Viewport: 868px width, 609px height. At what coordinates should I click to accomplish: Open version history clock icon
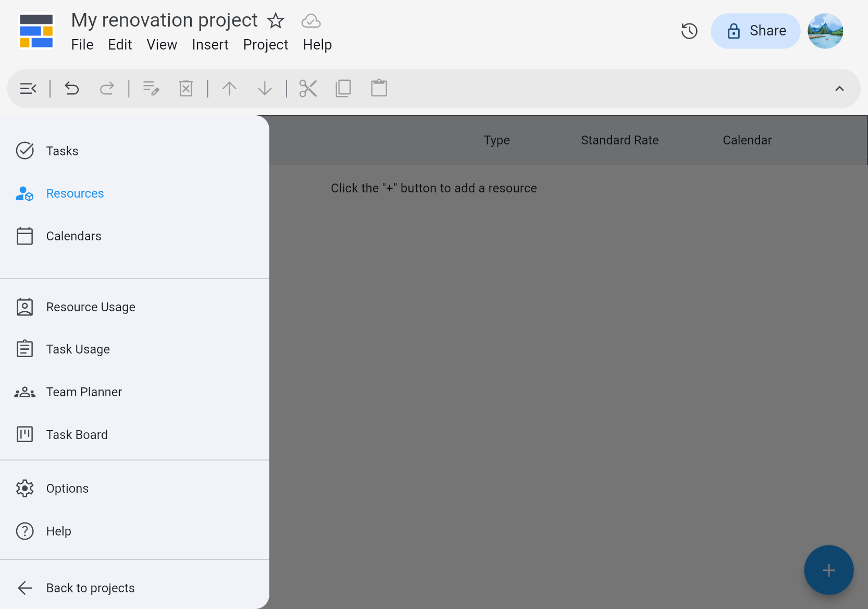click(x=689, y=31)
